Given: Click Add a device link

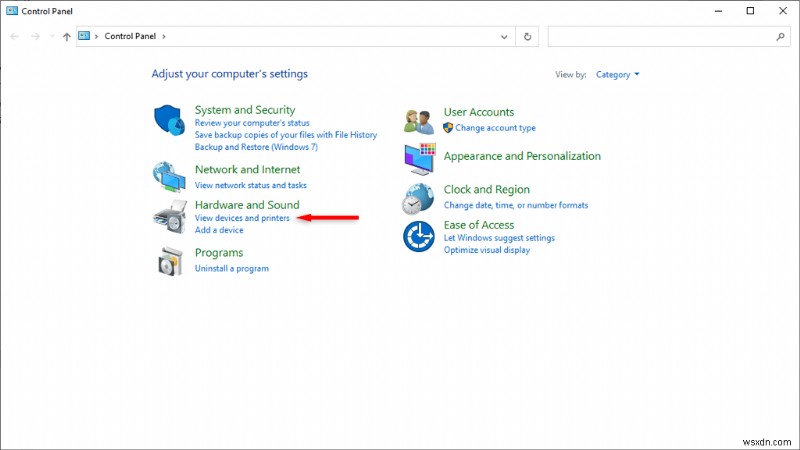Looking at the screenshot, I should click(x=219, y=230).
